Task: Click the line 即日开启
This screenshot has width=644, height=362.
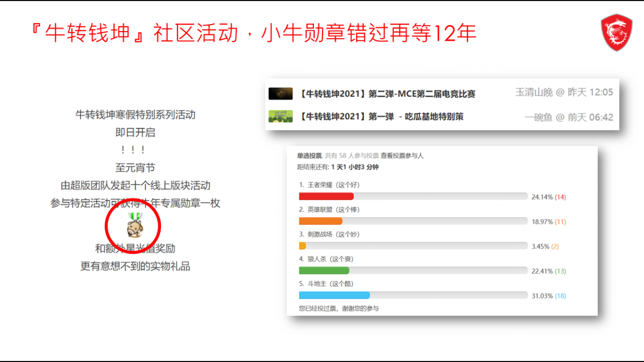Action: 135,132
